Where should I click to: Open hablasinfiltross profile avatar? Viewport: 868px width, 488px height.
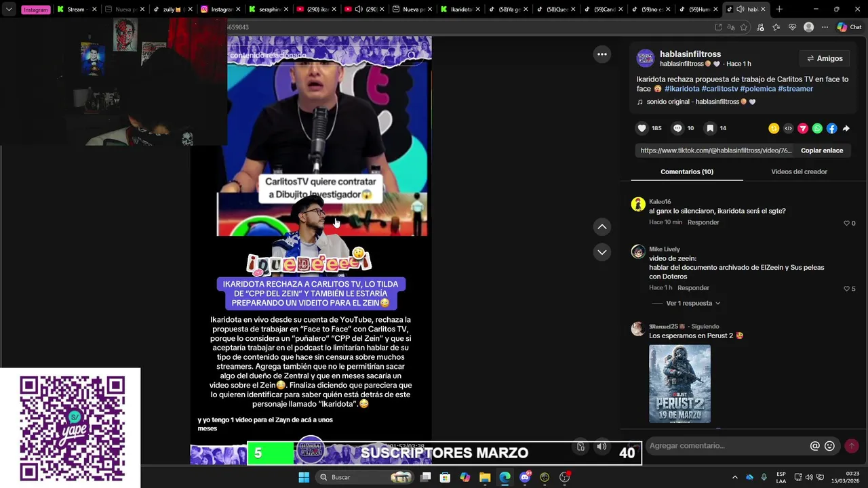pos(645,58)
